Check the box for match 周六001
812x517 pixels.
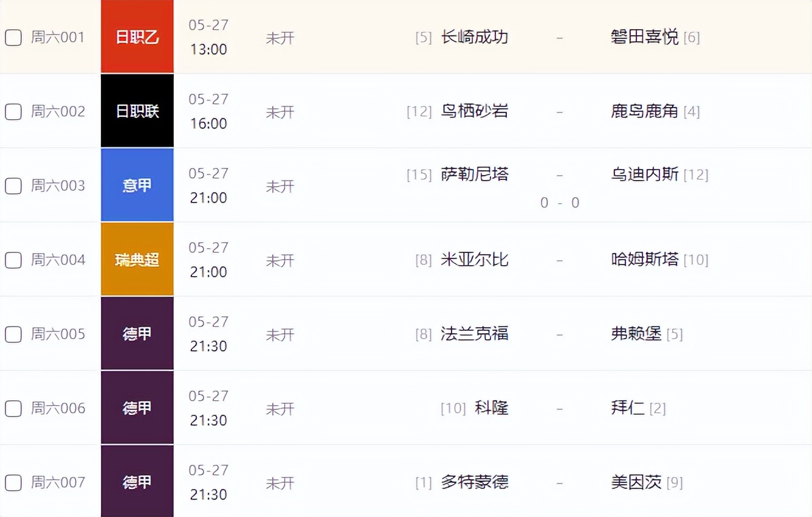(13, 37)
